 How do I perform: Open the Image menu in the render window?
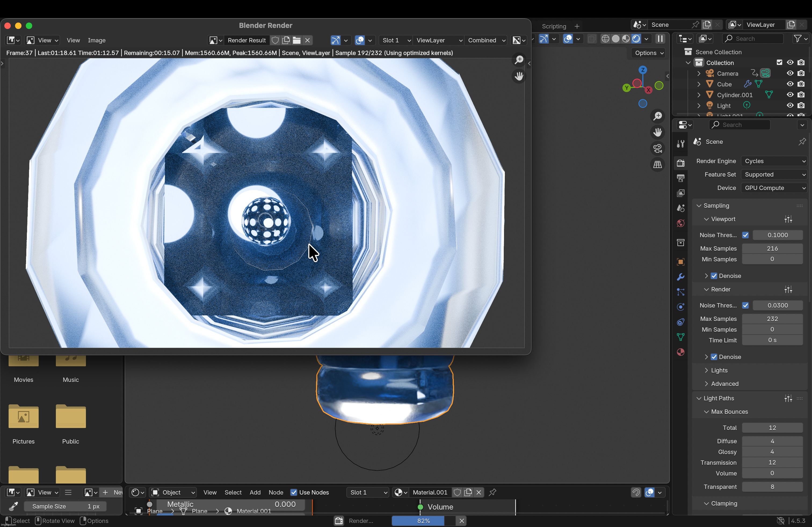click(97, 40)
